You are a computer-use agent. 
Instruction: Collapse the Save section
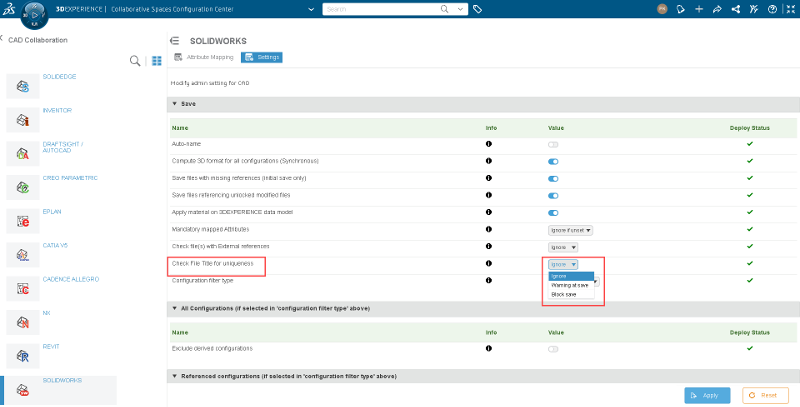point(174,104)
